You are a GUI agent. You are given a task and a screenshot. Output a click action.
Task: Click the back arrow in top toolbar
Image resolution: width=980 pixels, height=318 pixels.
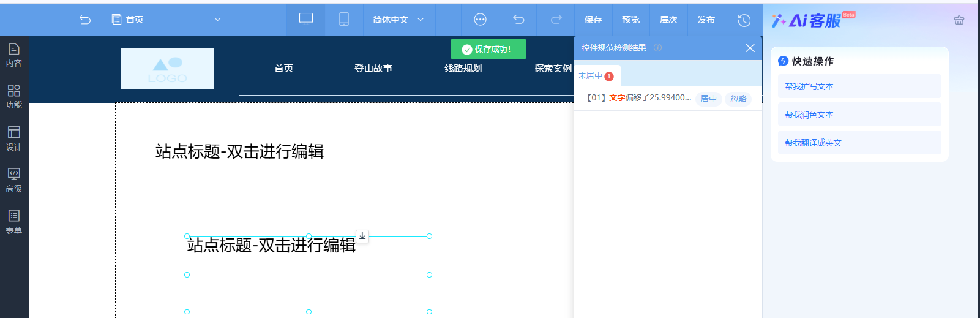[x=85, y=20]
